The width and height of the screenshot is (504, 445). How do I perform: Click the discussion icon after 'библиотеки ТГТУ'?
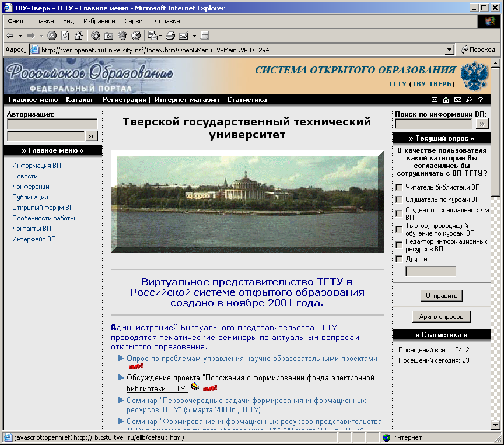[x=195, y=387]
